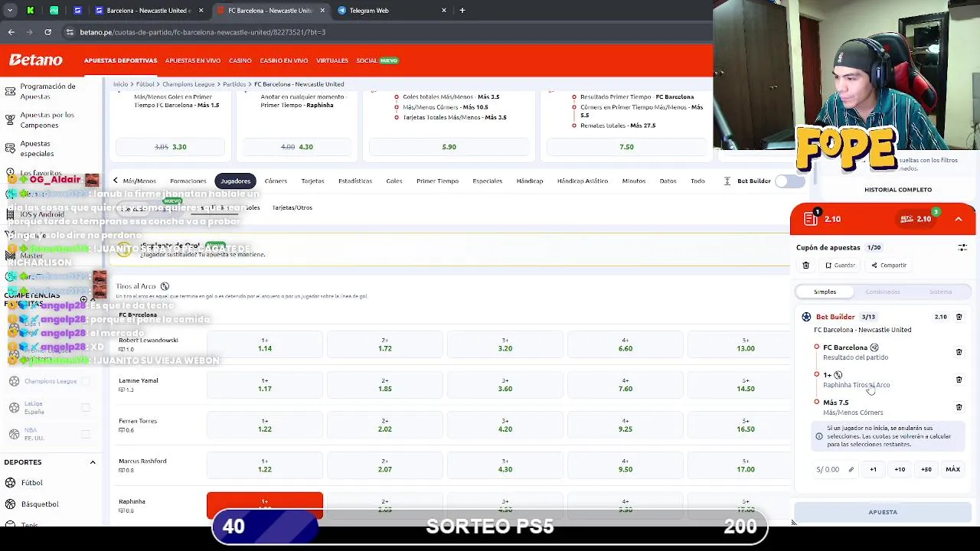Select the Córners market tab
The width and height of the screenshot is (980, 551).
coord(276,181)
